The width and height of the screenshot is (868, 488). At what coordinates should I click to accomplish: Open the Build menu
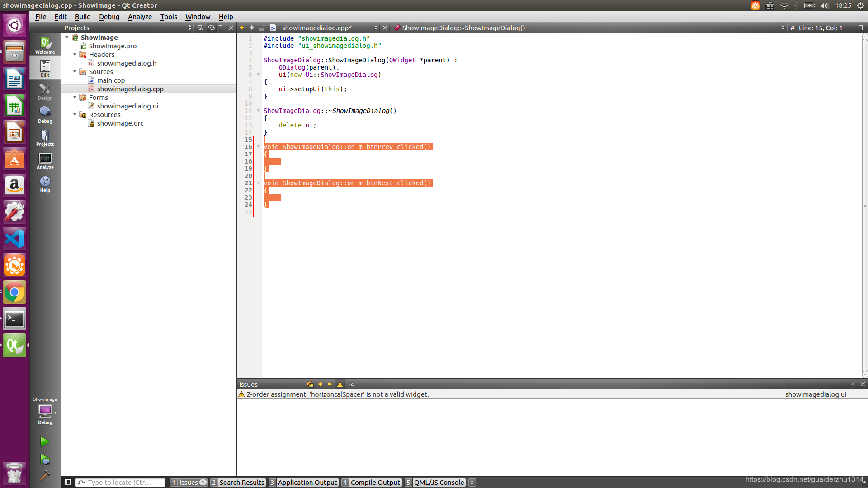click(83, 16)
